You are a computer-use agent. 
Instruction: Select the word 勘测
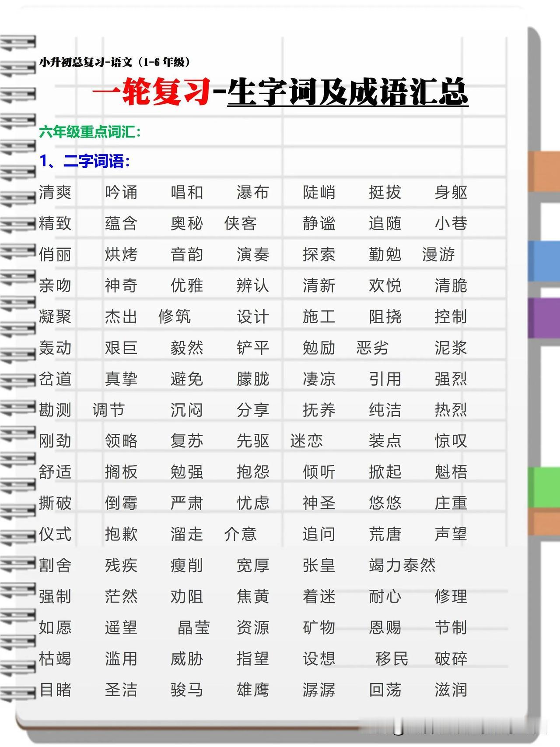[55, 410]
